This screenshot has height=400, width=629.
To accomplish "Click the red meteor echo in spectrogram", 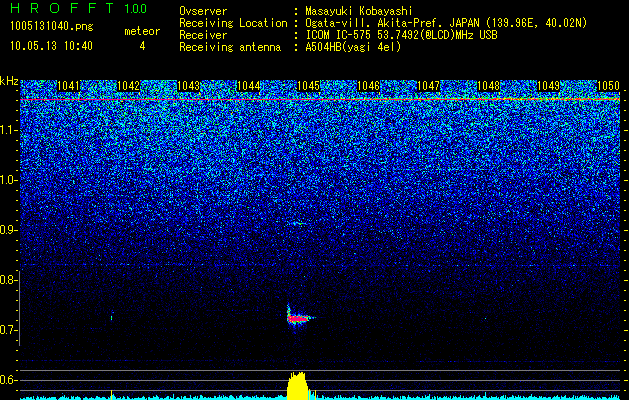I will click(x=298, y=319).
